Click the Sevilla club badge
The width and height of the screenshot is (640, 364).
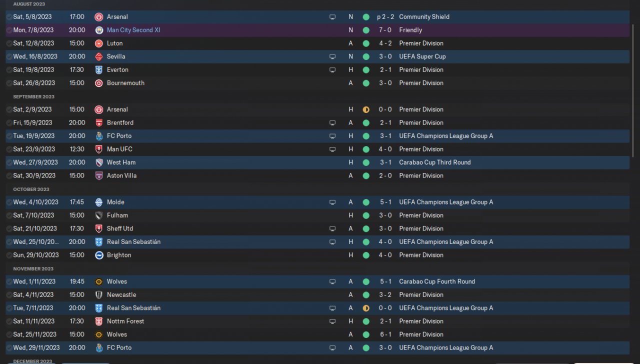tap(99, 56)
